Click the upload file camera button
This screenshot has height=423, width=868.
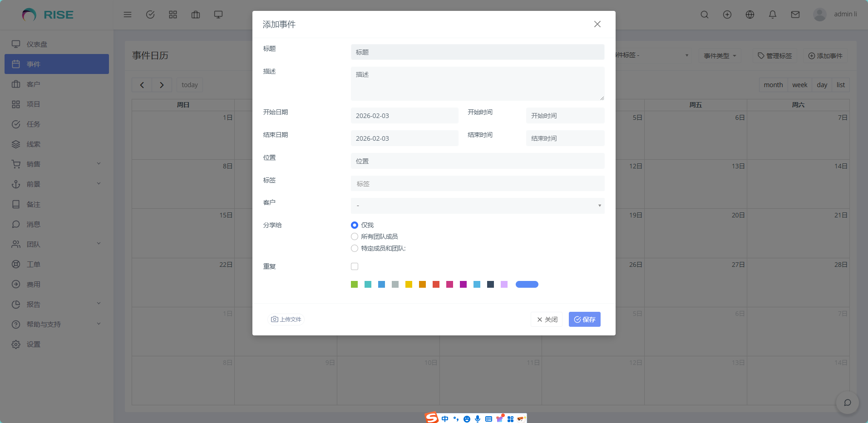pyautogui.click(x=286, y=320)
